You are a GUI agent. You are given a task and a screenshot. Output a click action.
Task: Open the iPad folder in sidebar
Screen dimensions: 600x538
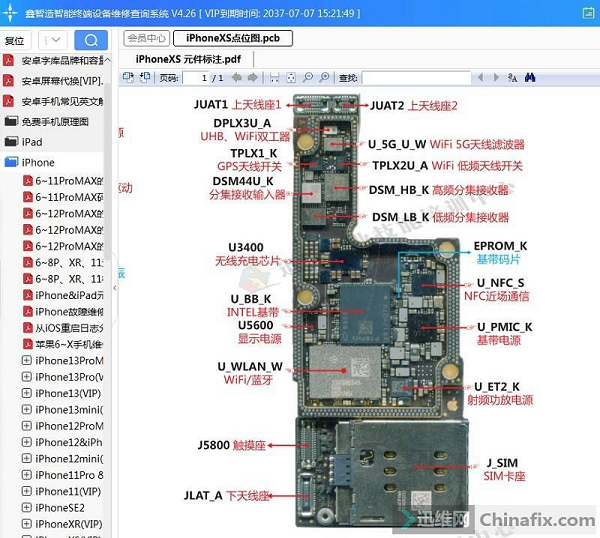tap(31, 142)
